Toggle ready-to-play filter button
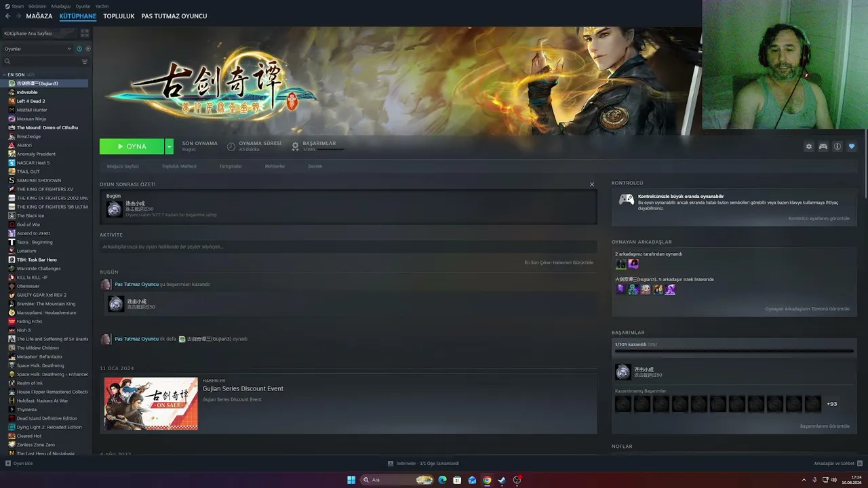Image resolution: width=868 pixels, height=488 pixels. 87,49
